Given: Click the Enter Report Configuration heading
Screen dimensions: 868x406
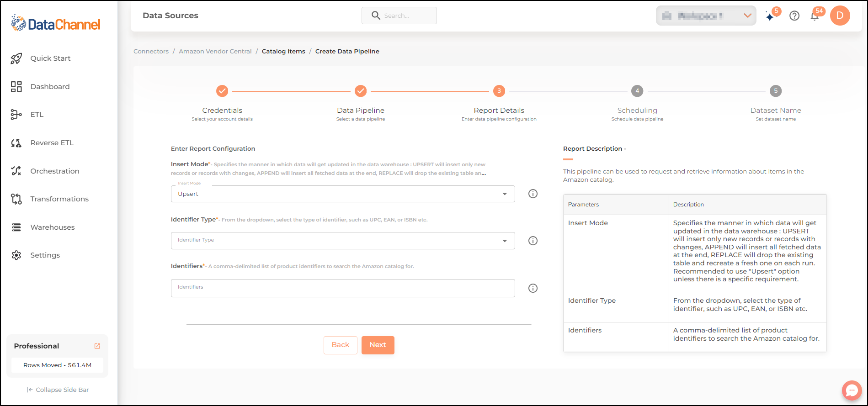Looking at the screenshot, I should [213, 149].
